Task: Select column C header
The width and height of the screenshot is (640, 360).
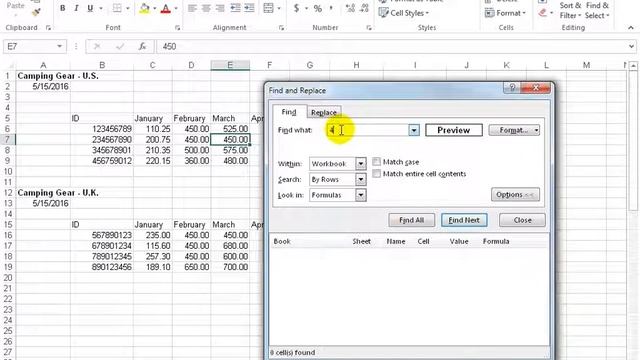Action: tap(152, 65)
